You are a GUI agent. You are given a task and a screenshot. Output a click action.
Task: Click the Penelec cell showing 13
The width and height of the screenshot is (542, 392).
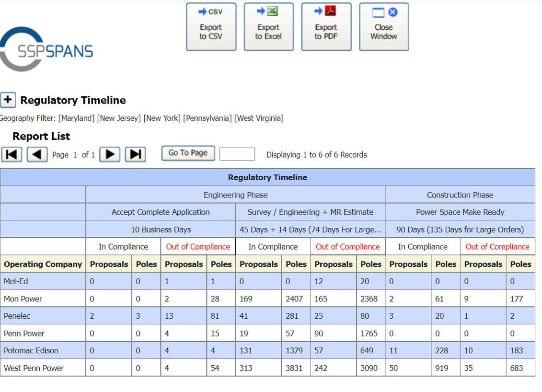pyautogui.click(x=184, y=316)
